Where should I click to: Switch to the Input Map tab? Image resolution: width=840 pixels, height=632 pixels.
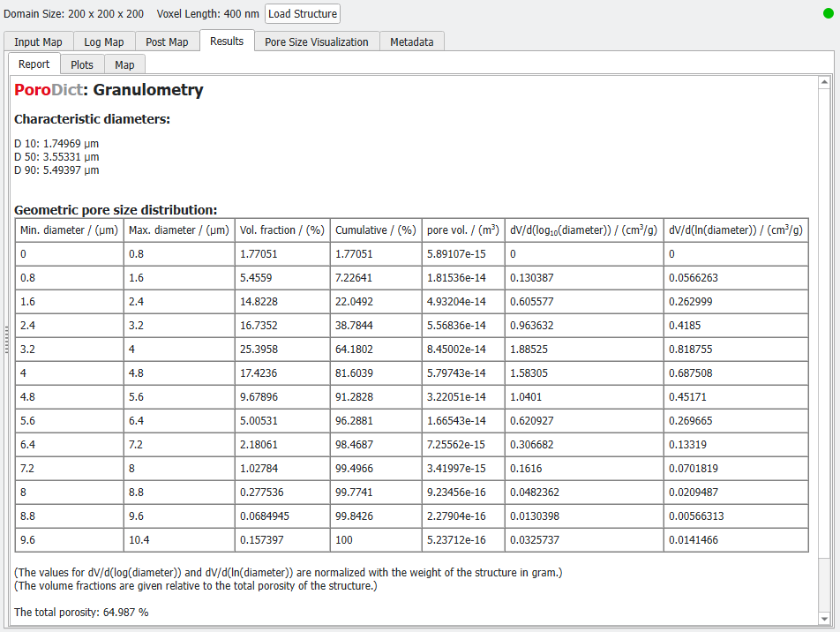click(x=38, y=41)
